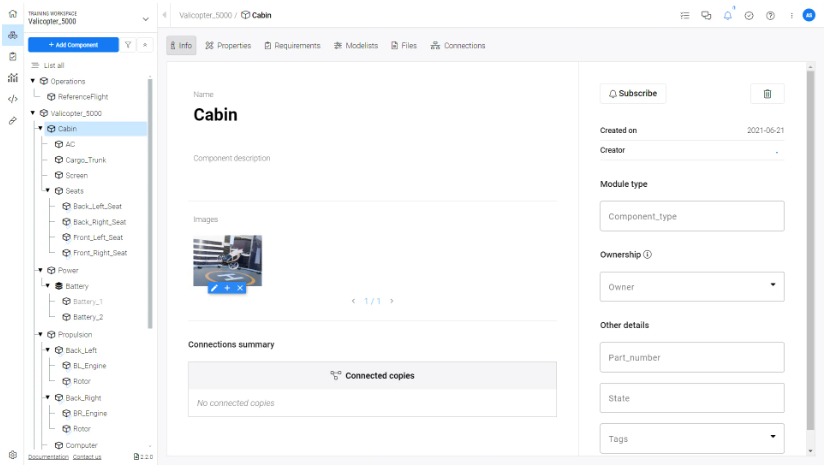Click Valicopter_5000 in the breadcrumb
The height and width of the screenshot is (467, 828).
[x=205, y=15]
